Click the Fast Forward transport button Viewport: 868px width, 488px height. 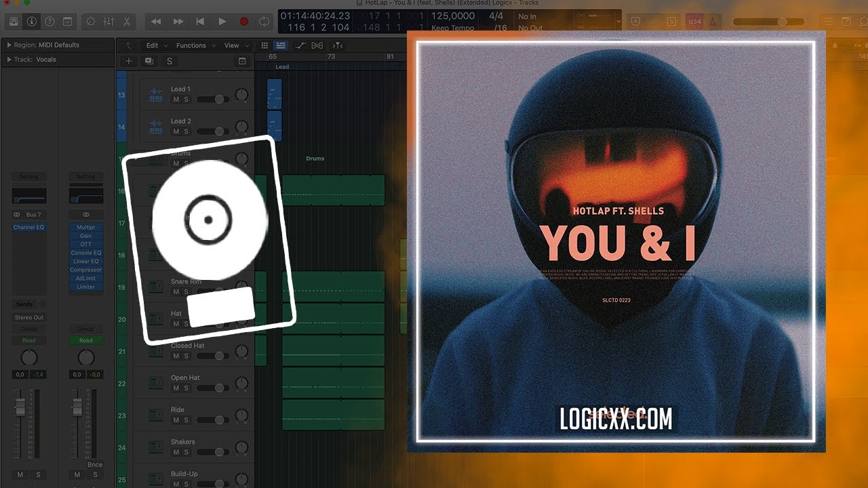[178, 22]
